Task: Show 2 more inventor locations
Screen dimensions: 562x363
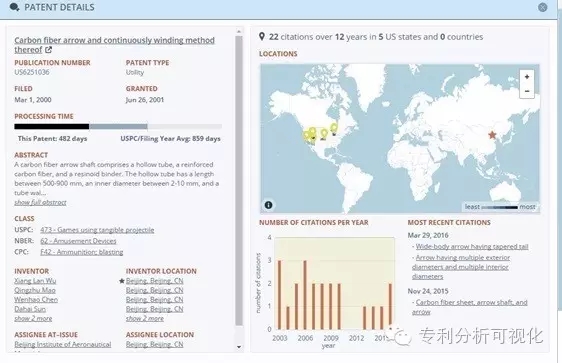Action: [x=144, y=319]
